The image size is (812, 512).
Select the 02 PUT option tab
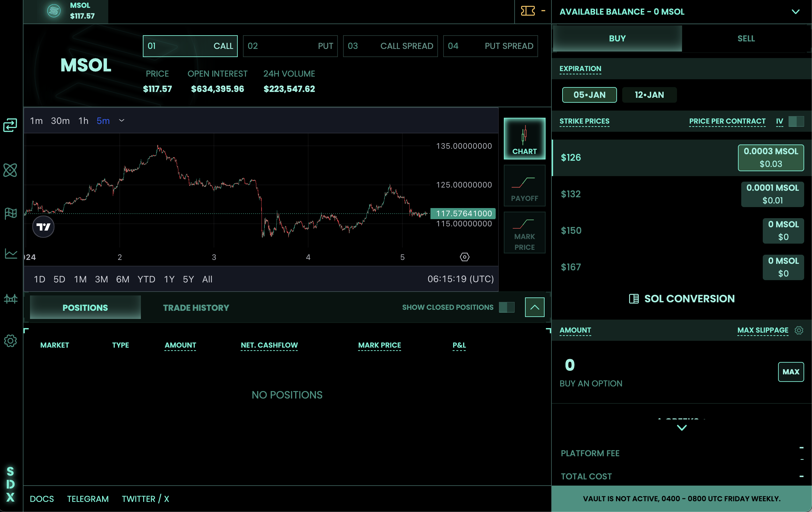tap(290, 46)
